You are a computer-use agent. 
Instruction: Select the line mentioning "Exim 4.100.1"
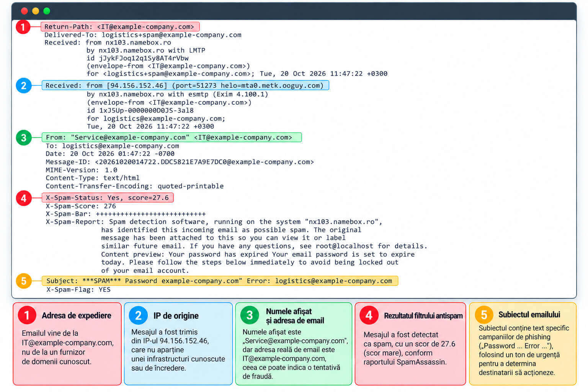click(x=177, y=94)
